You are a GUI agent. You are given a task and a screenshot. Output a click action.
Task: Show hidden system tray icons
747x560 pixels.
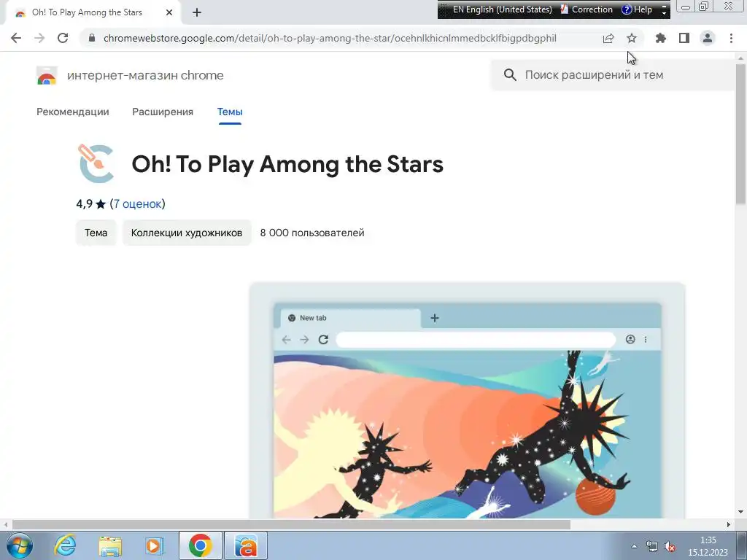click(634, 546)
